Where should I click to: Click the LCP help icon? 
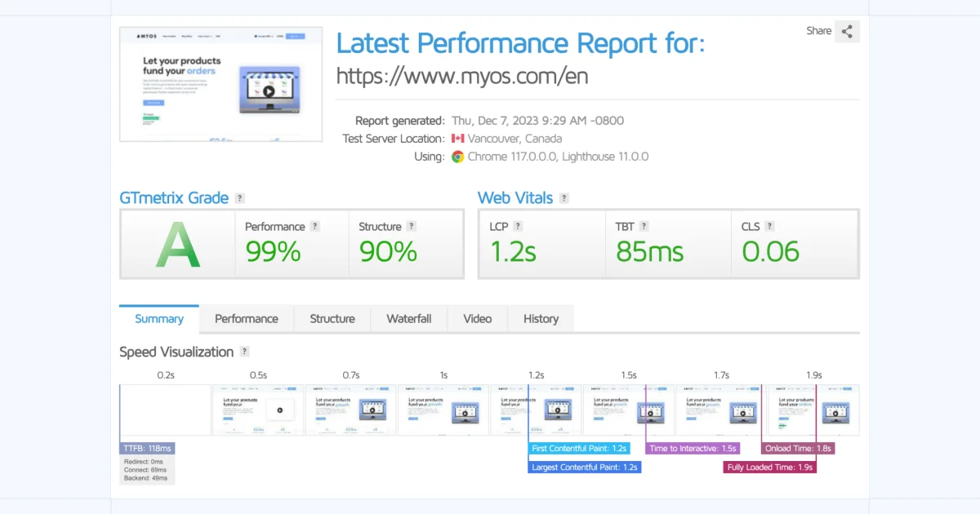[518, 227]
